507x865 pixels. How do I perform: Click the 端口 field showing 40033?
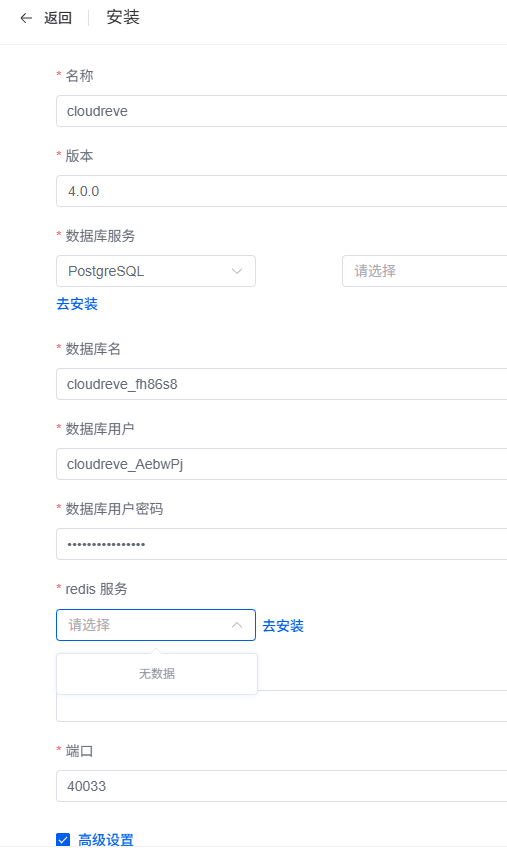(x=281, y=786)
